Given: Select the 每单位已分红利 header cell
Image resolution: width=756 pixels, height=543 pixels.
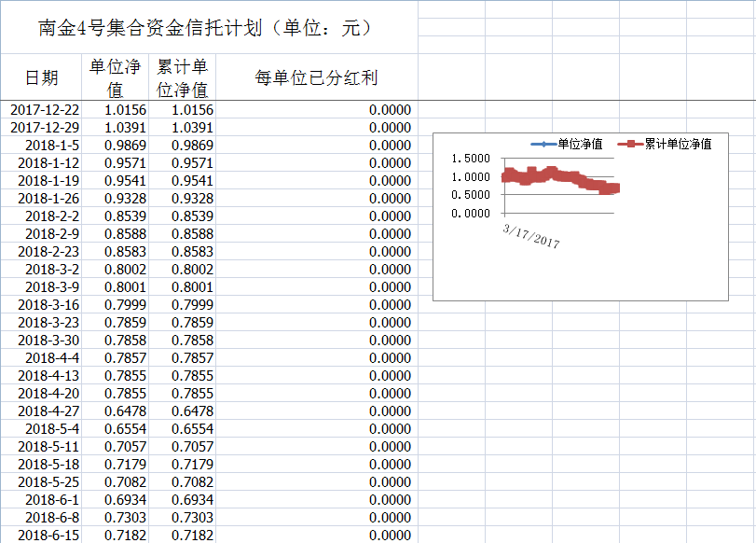Looking at the screenshot, I should (316, 77).
